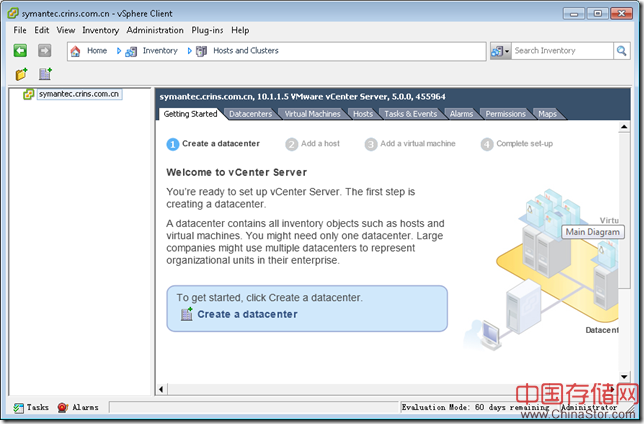Click the Home icon in navigation bar
Screen dimensions: 644x424
click(75, 51)
